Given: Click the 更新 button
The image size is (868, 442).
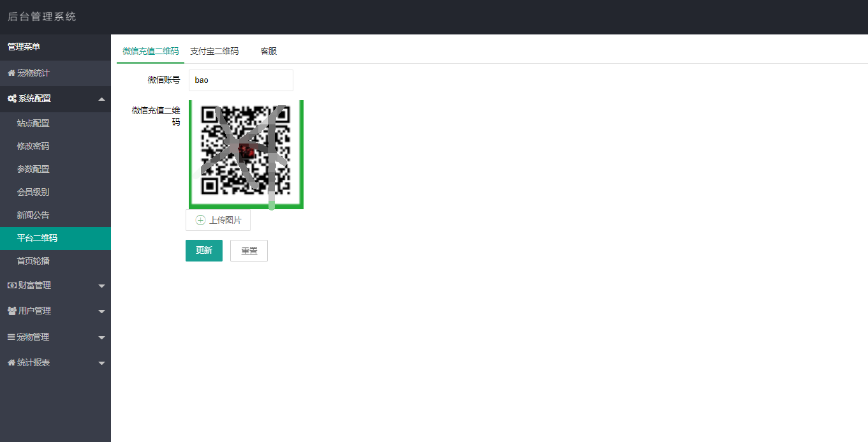Looking at the screenshot, I should point(204,251).
